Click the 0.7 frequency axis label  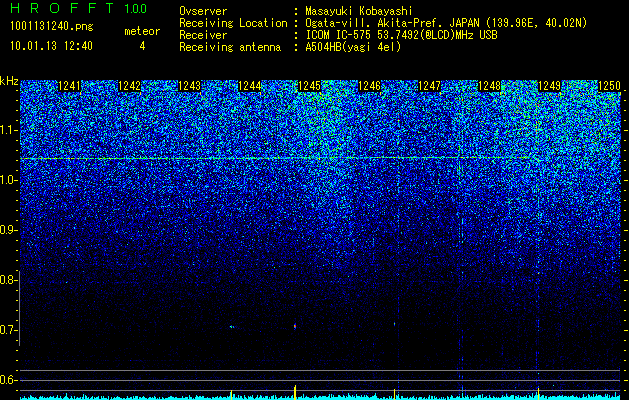(7, 330)
